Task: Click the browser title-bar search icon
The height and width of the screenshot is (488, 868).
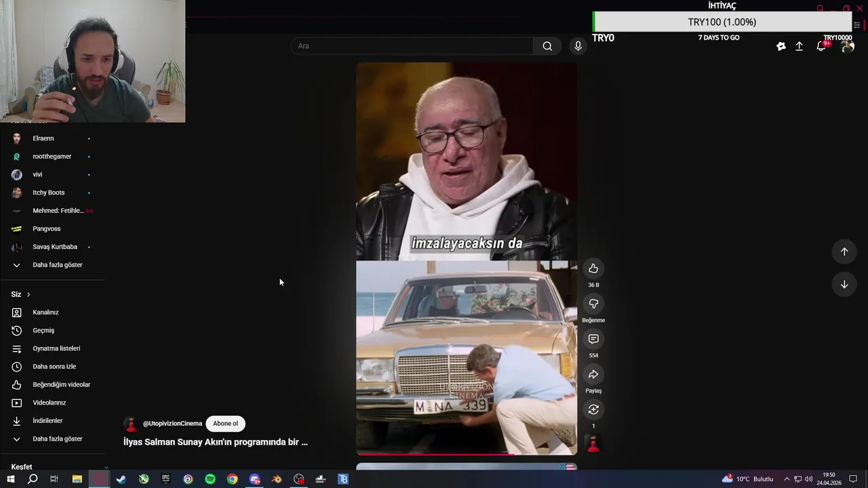Action: click(x=820, y=8)
